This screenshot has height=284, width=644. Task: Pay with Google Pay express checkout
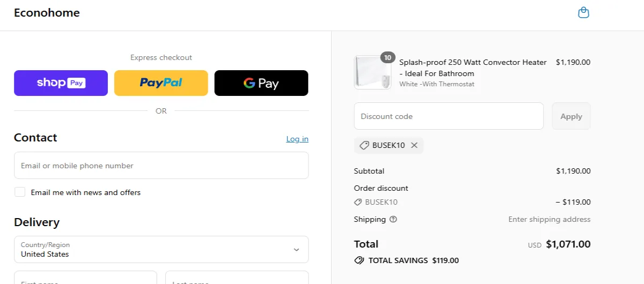point(261,83)
